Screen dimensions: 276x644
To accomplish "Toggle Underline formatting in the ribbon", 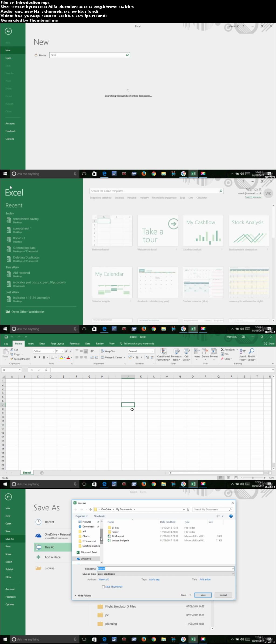I will click(x=44, y=357).
